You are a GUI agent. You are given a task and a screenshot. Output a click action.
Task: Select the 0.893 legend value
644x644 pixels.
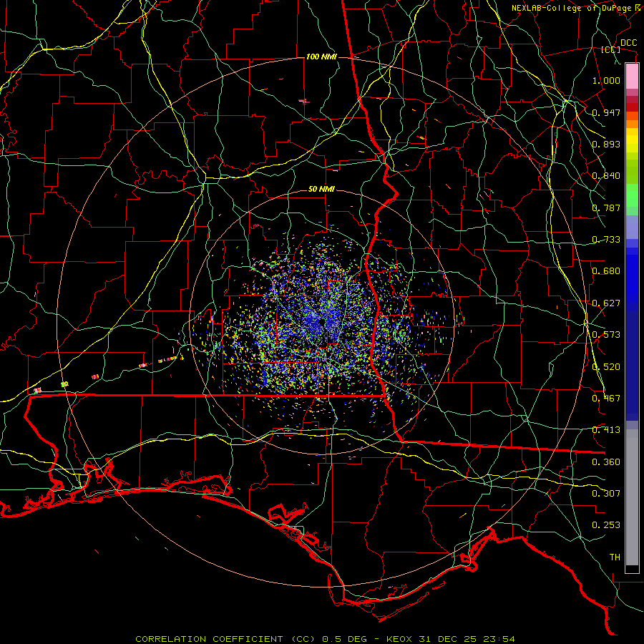coord(606,144)
